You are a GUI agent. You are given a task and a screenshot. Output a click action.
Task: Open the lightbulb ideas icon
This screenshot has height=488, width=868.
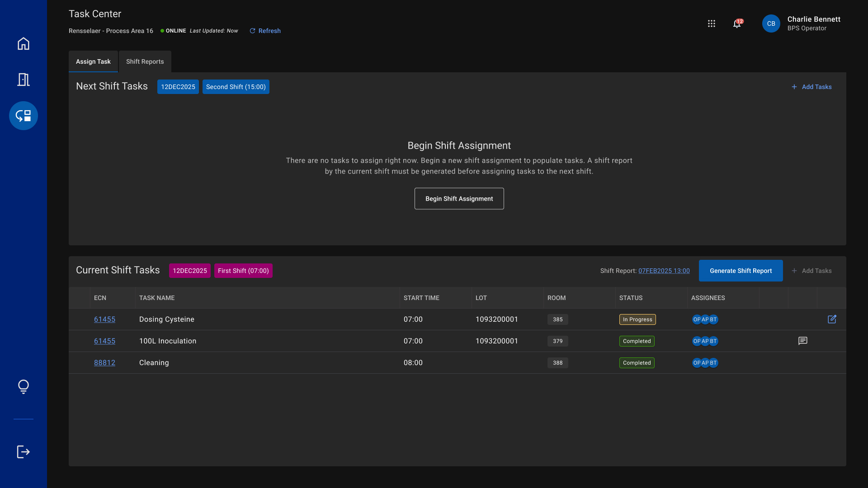(x=24, y=387)
